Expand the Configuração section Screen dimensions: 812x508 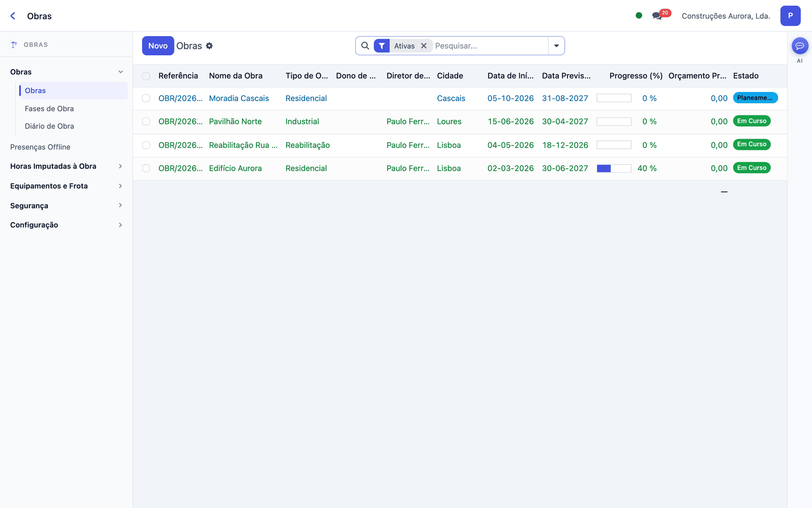click(x=120, y=225)
